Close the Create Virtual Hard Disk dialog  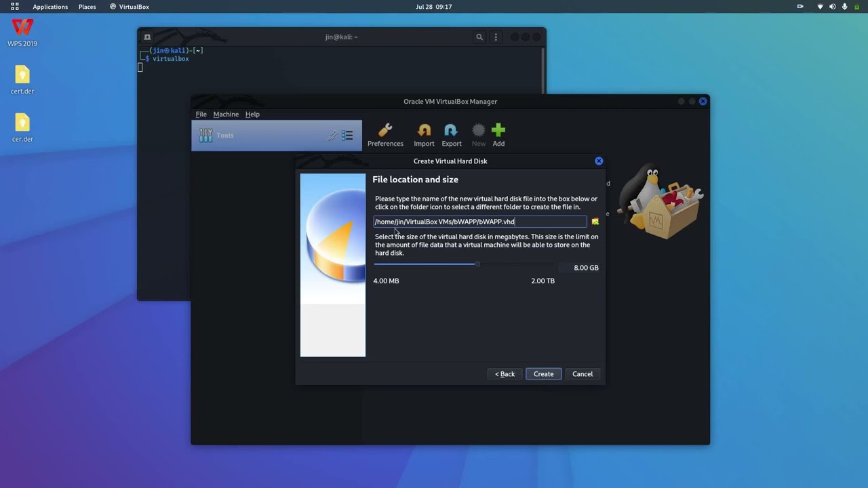coord(599,161)
